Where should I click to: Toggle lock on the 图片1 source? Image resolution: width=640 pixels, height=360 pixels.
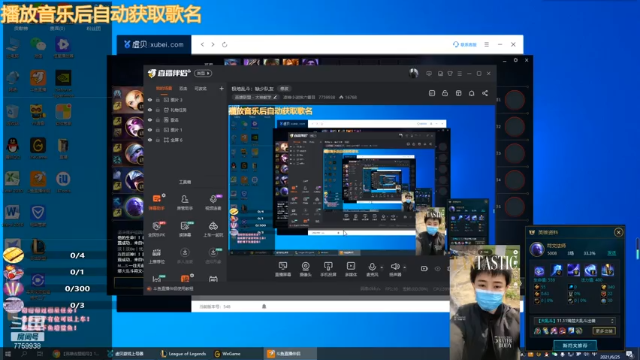click(x=158, y=130)
